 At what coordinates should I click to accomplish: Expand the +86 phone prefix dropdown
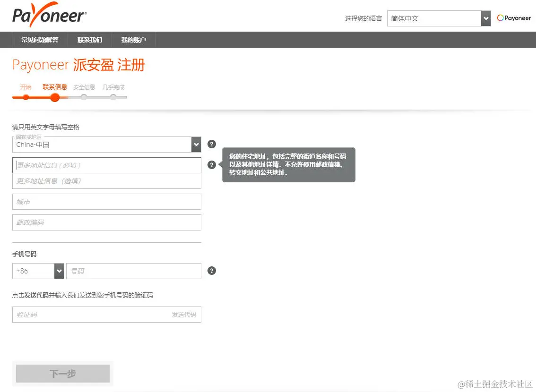(x=58, y=271)
